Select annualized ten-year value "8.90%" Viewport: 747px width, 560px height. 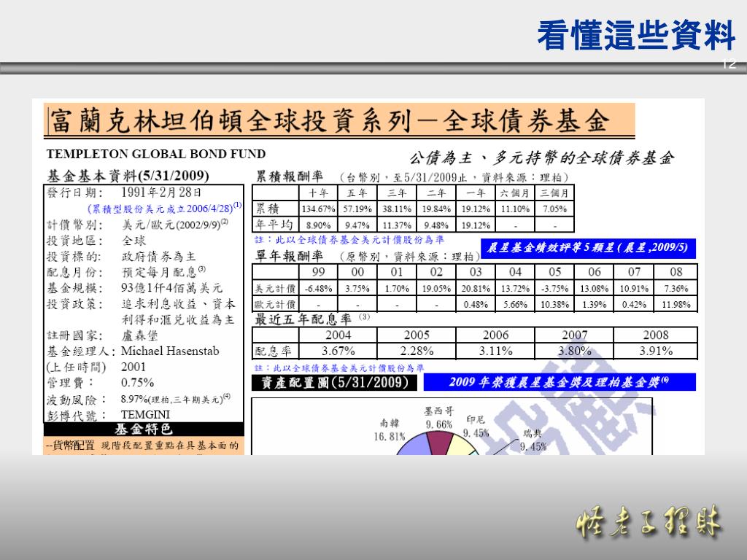pyautogui.click(x=318, y=225)
